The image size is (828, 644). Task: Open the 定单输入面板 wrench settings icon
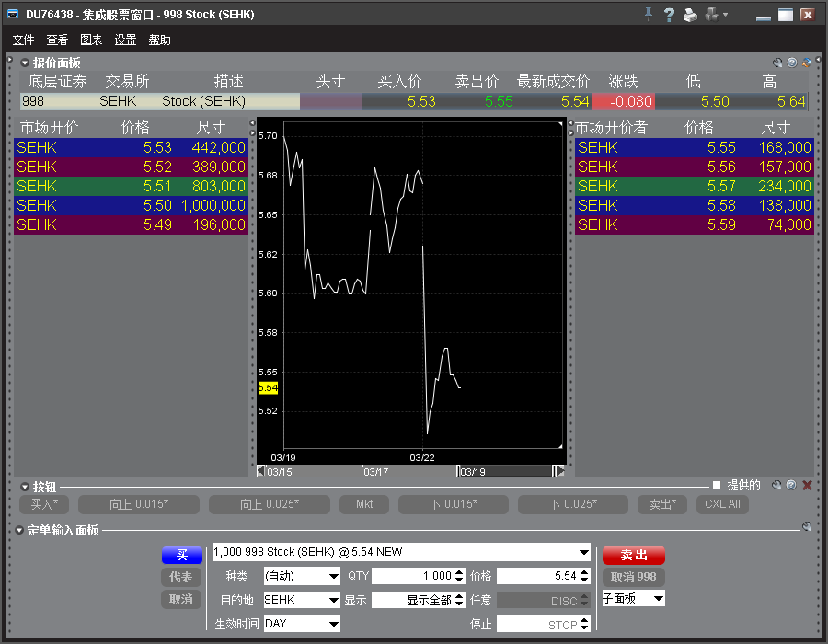coord(807,528)
